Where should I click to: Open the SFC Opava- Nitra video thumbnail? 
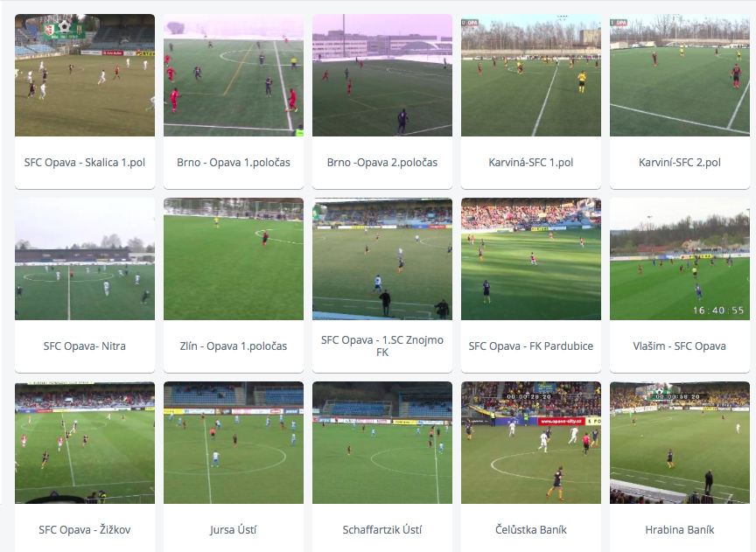pyautogui.click(x=85, y=259)
